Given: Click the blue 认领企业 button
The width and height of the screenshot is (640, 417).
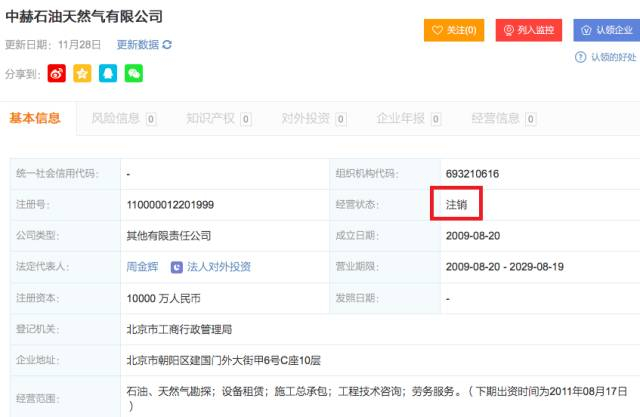Looking at the screenshot, I should point(607,30).
